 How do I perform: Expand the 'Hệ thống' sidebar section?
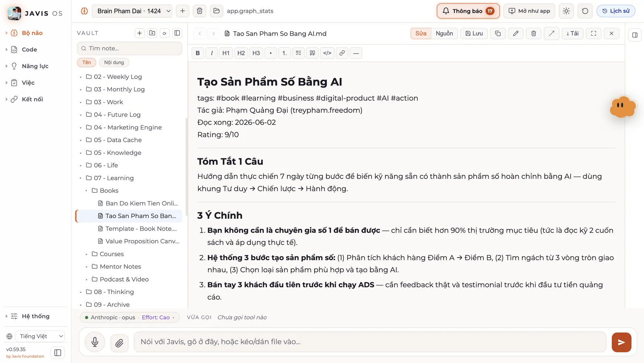pos(35,316)
